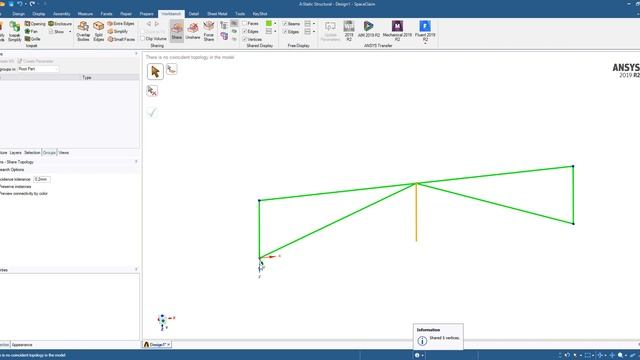Click the Icepak Simplify tool

tap(15, 31)
